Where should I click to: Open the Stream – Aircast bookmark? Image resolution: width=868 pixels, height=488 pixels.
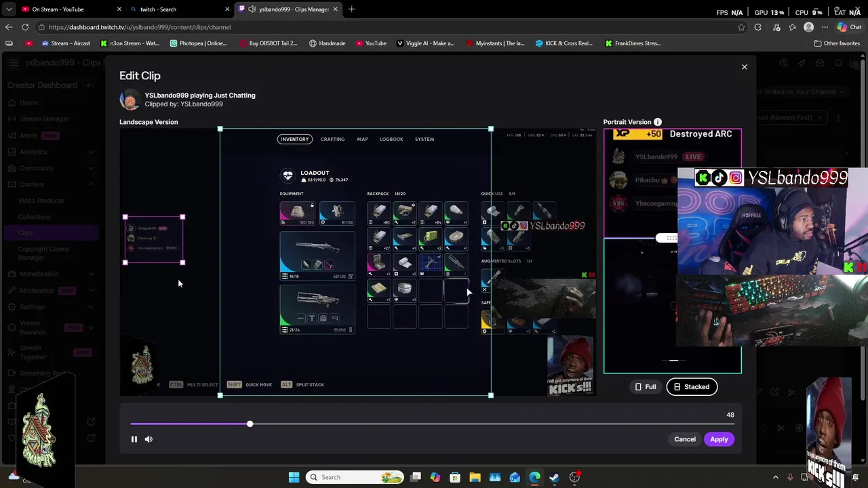click(66, 43)
